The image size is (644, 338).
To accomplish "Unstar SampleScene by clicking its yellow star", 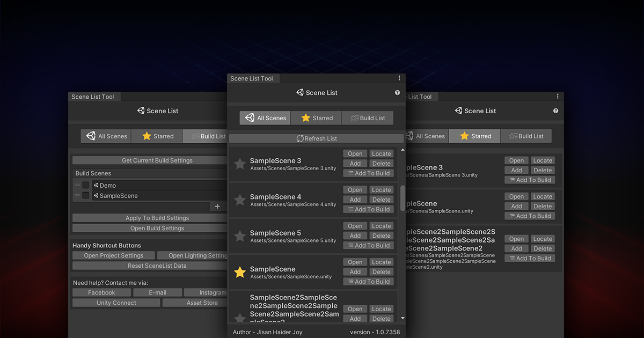I will 239,272.
